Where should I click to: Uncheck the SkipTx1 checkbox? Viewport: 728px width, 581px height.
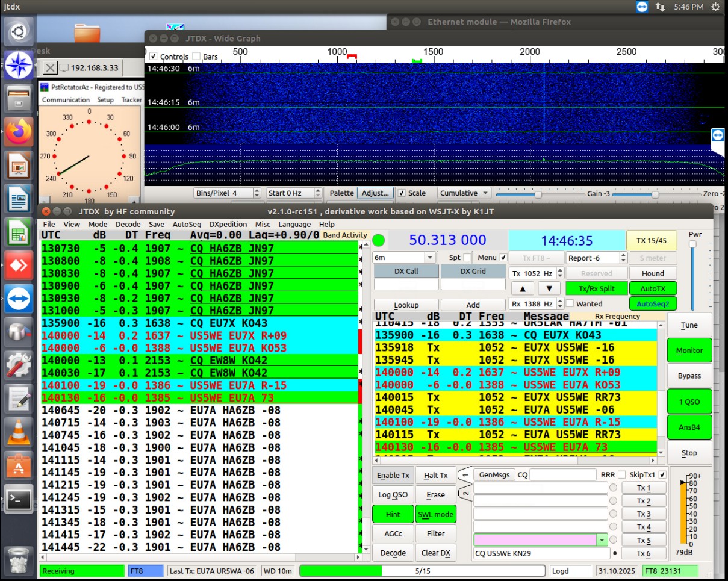coord(662,474)
